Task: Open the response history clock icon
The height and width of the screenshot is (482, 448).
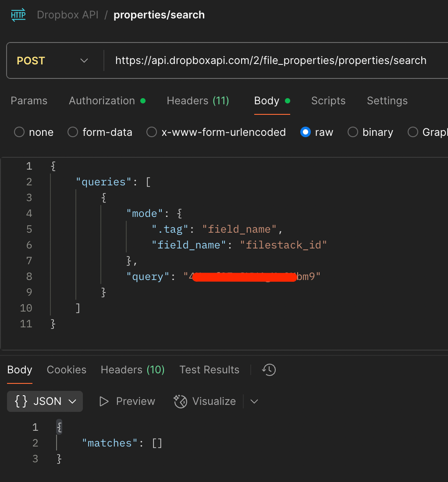Action: point(269,370)
